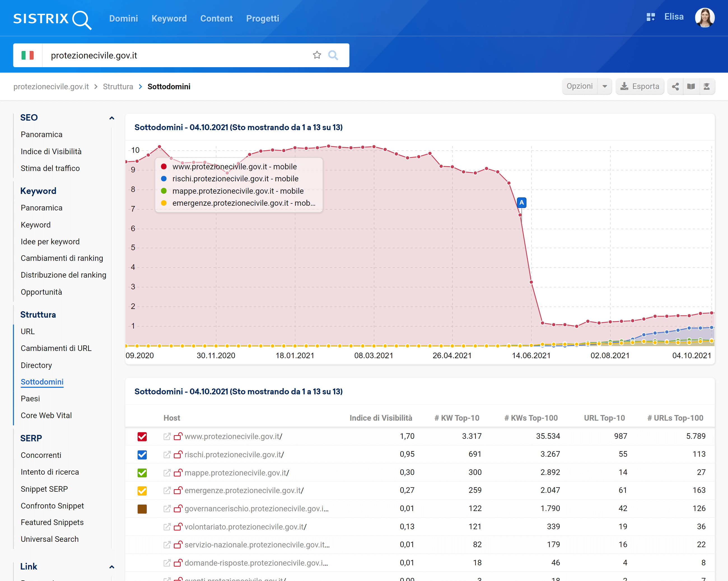The height and width of the screenshot is (581, 728).
Task: Click the lock icon for governancerischio row
Action: [178, 509]
